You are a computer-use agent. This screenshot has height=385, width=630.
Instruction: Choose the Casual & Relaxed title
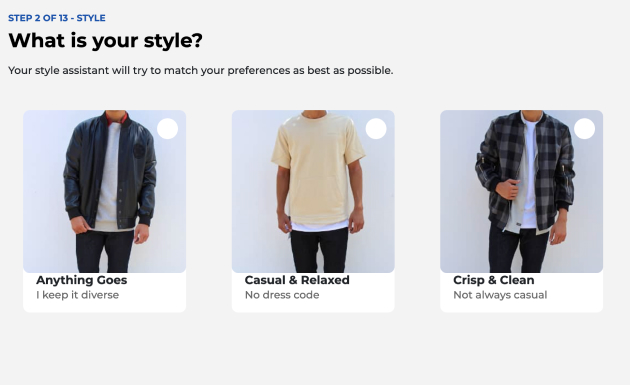pyautogui.click(x=297, y=280)
